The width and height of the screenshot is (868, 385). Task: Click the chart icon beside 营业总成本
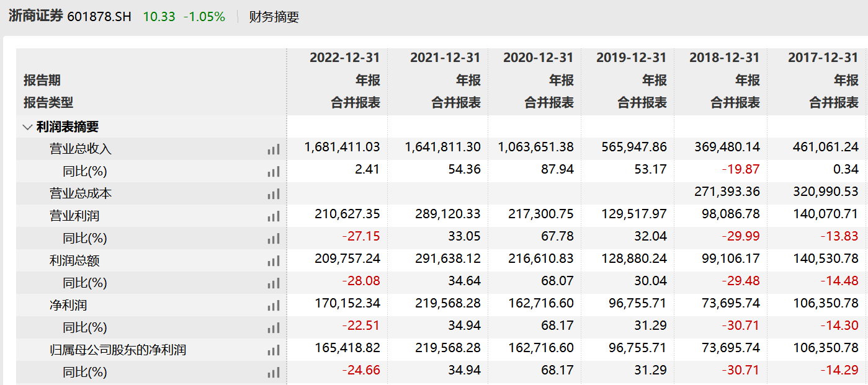[x=274, y=194]
